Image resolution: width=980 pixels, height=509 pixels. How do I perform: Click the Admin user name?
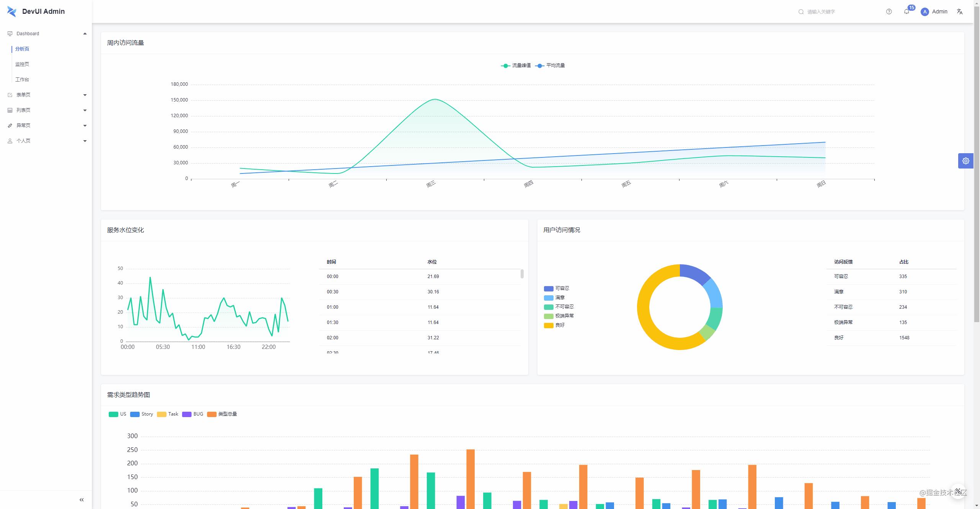click(x=939, y=11)
